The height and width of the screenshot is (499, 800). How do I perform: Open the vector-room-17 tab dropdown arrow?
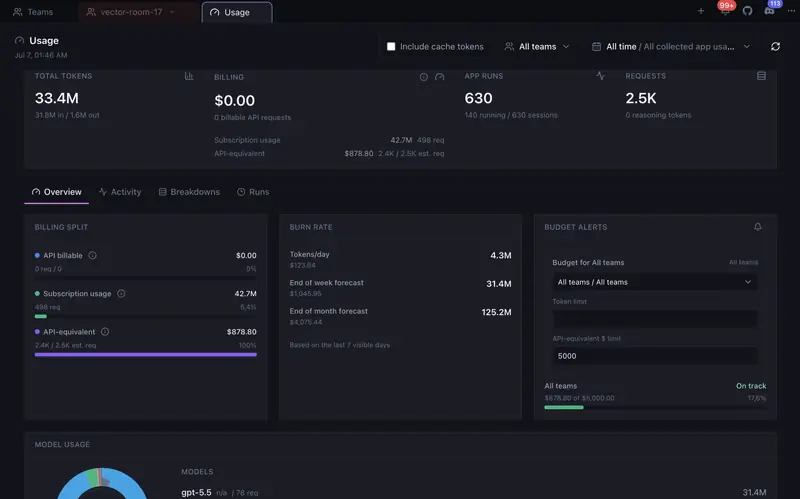172,12
